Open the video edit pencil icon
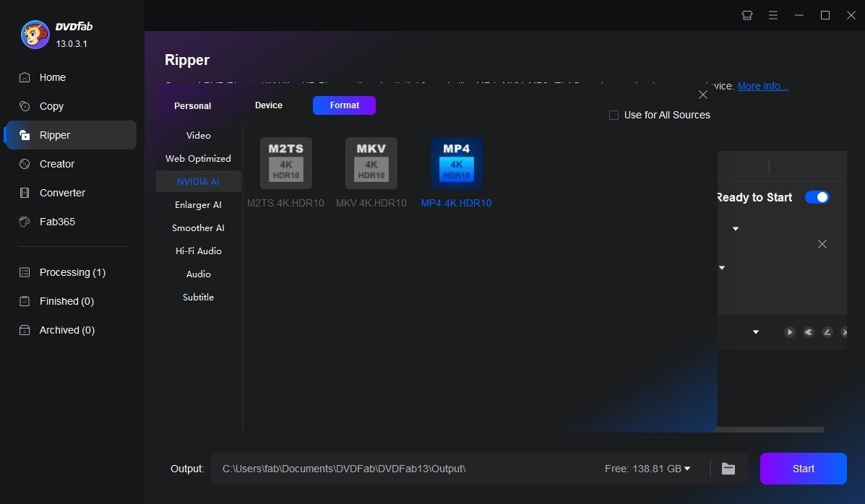This screenshot has width=865, height=504. click(827, 332)
